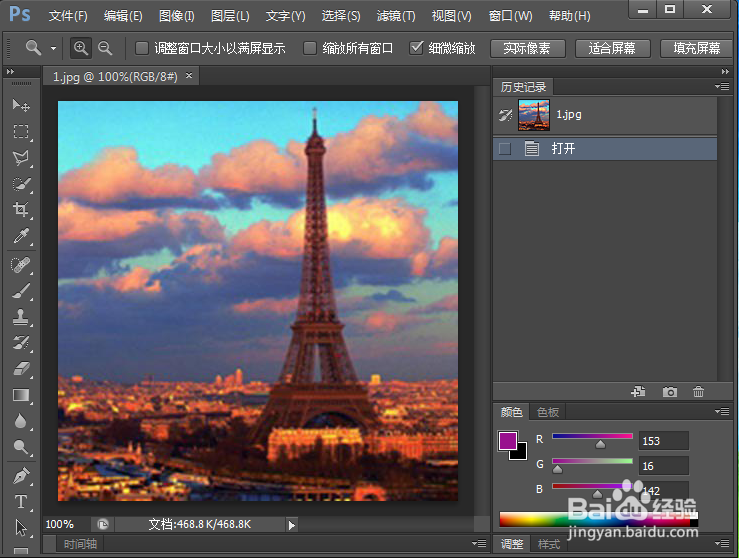Open the 选择(S) menu
Viewport: 739px width, 558px height.
point(341,16)
